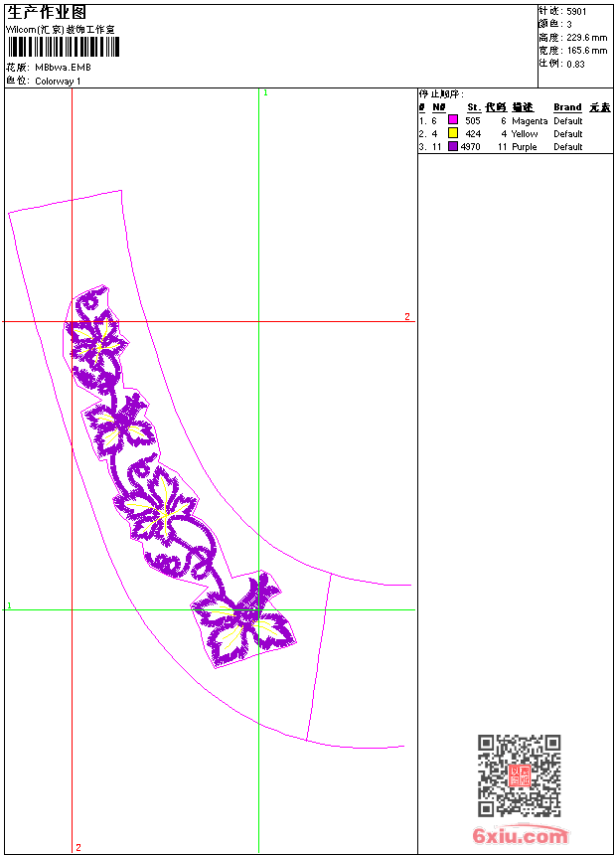Screen dimensions: 616x855
Task: Click the MBbwa.EMB file name
Action: tap(63, 68)
